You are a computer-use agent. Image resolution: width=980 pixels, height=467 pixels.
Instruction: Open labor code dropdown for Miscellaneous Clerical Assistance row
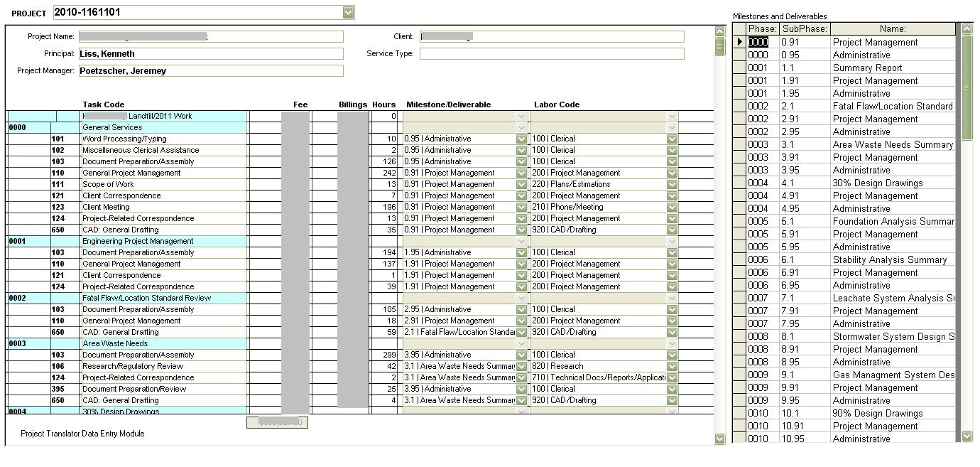pos(672,150)
